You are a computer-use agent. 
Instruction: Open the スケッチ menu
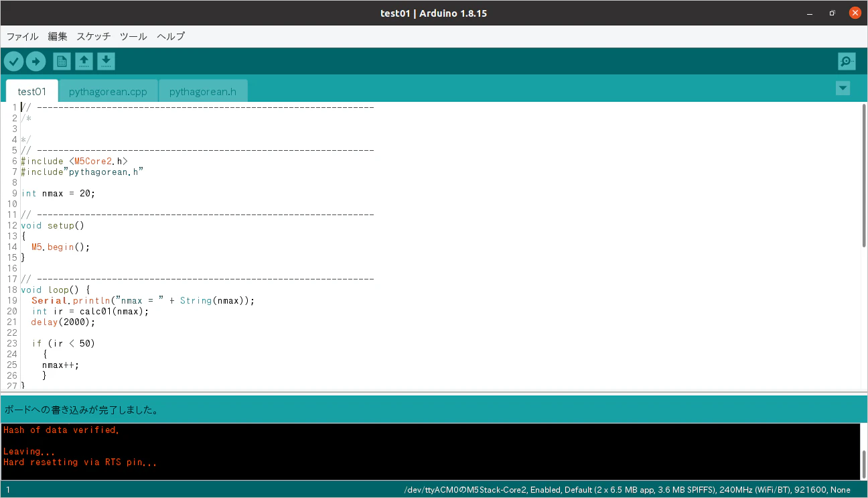click(x=94, y=36)
